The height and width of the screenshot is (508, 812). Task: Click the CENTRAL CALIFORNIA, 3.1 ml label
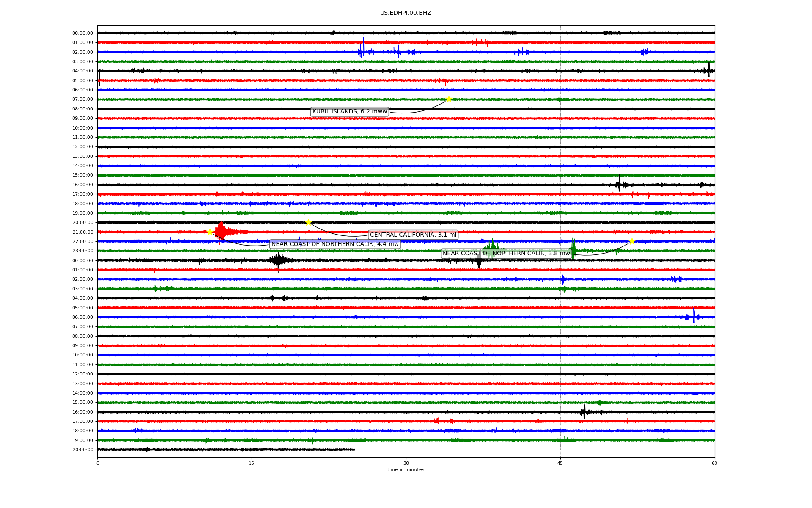413,235
